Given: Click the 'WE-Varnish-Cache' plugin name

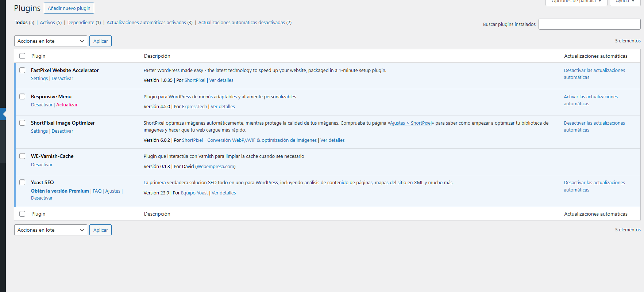Looking at the screenshot, I should coord(52,156).
